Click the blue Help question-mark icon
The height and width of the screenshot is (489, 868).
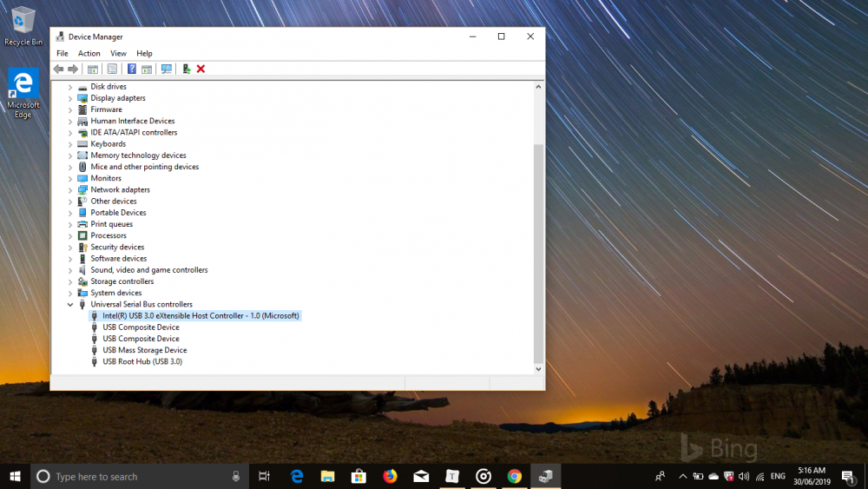pyautogui.click(x=132, y=69)
